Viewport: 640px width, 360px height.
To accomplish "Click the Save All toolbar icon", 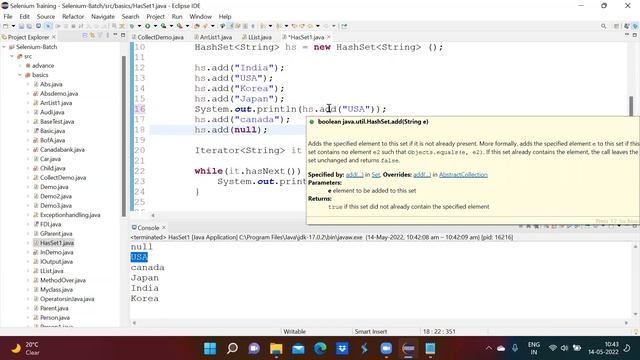I will 29,26.
